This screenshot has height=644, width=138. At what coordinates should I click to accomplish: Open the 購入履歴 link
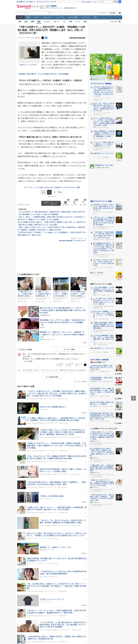coord(112,13)
